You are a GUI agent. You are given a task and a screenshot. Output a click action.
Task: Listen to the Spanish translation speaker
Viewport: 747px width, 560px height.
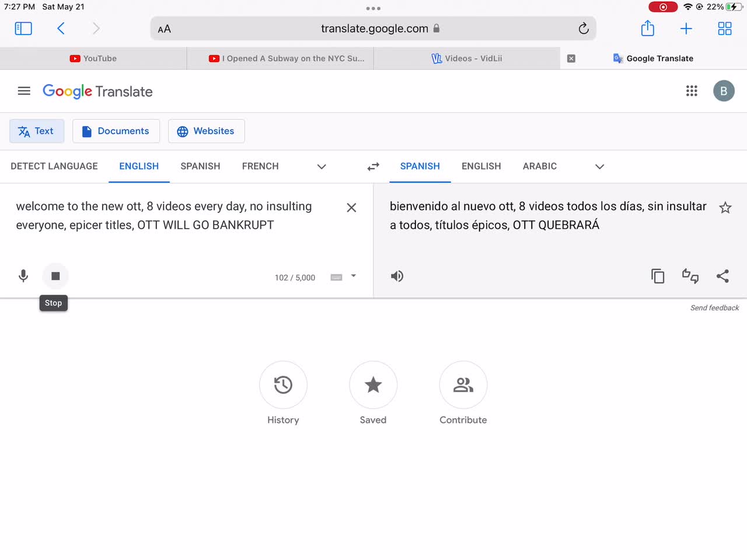pyautogui.click(x=397, y=276)
